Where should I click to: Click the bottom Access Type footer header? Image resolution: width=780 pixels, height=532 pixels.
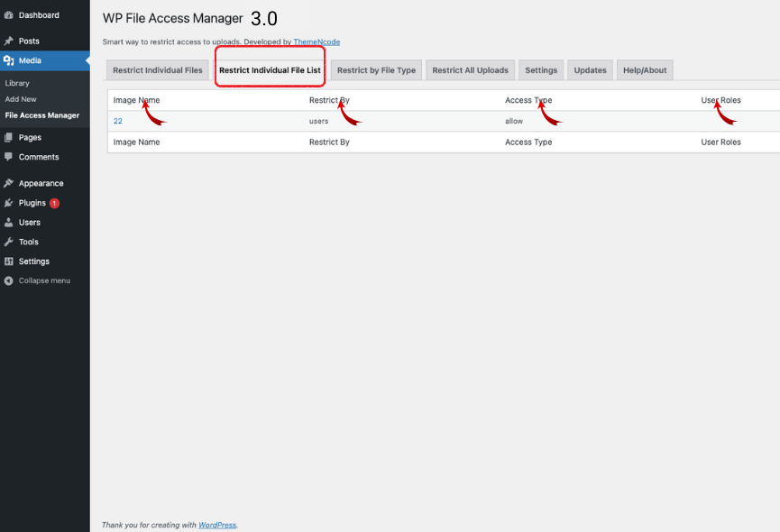(x=528, y=142)
